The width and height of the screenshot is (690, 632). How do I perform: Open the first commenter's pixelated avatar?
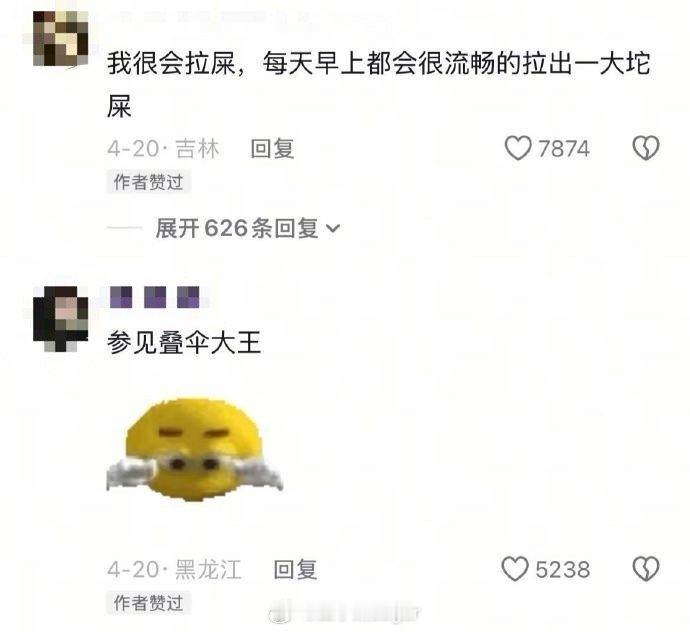61,39
